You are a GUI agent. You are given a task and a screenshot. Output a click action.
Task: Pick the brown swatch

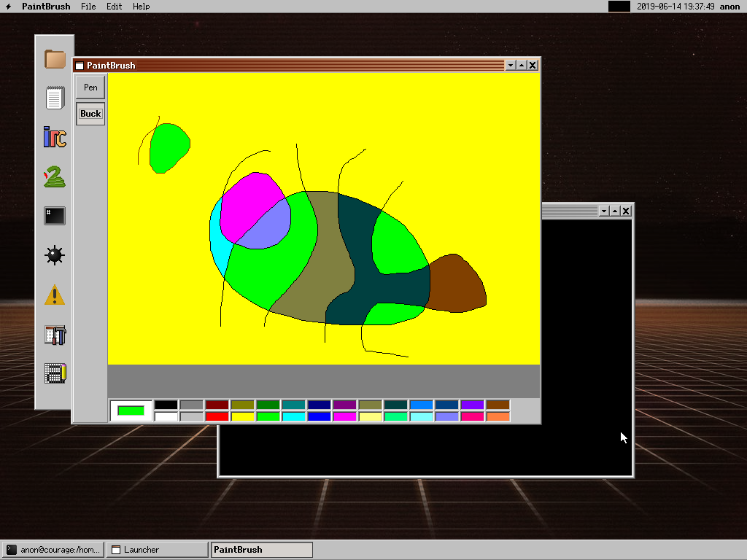pyautogui.click(x=498, y=405)
